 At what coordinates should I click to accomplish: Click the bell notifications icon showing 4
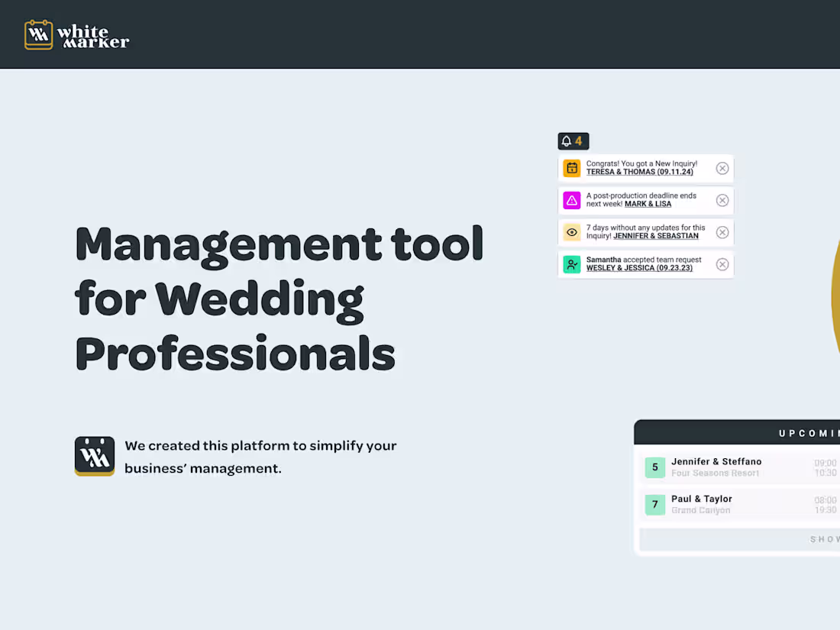click(573, 141)
